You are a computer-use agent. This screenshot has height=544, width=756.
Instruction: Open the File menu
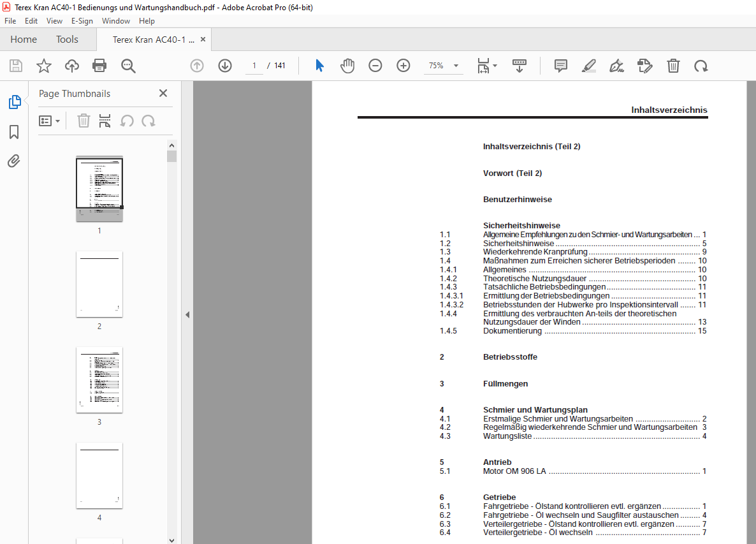coord(10,21)
